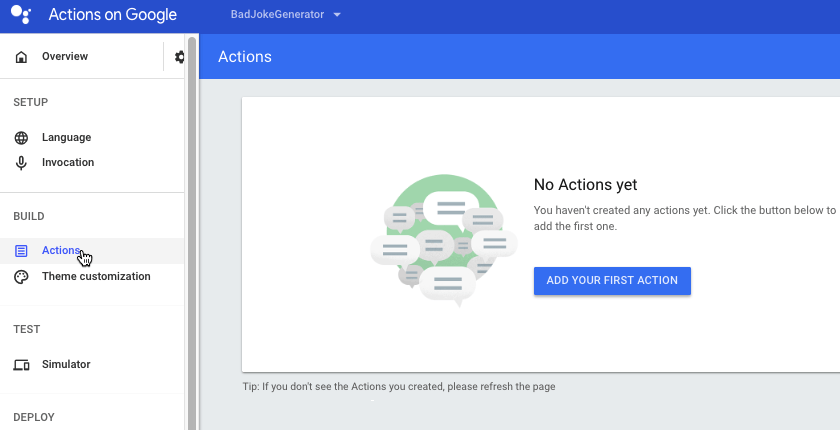This screenshot has height=430, width=840.
Task: Click the home icon next to Overview
Action: click(x=21, y=57)
